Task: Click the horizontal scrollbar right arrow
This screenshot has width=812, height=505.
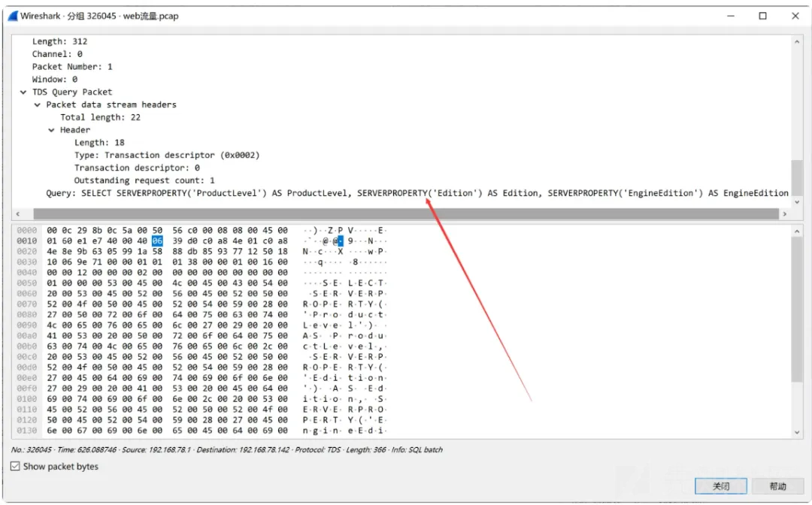Action: [784, 213]
